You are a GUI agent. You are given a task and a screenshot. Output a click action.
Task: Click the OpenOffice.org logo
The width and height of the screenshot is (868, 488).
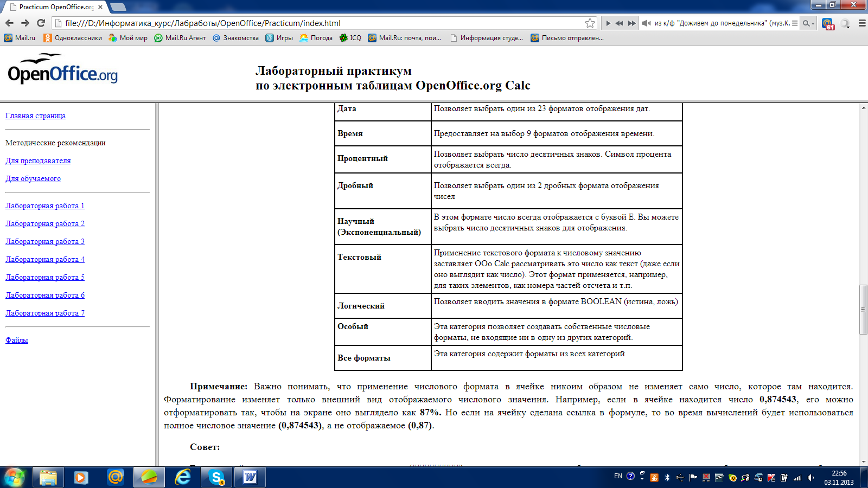click(x=62, y=69)
